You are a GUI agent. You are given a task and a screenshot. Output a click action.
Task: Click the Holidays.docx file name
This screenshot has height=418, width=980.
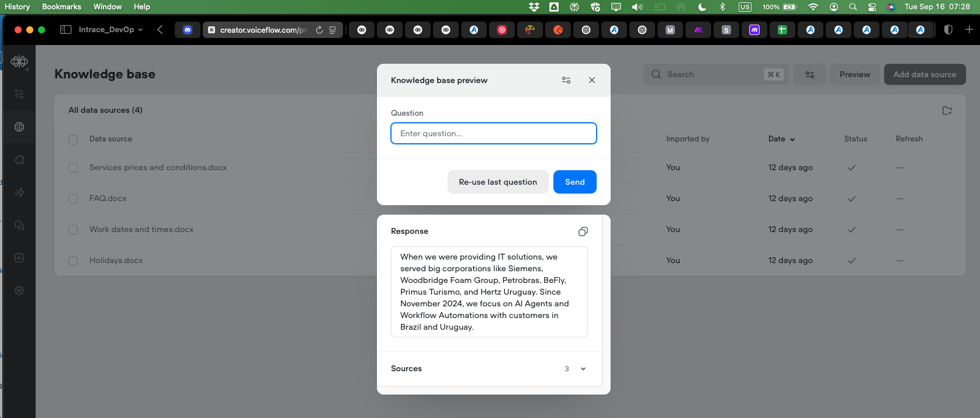tap(116, 260)
